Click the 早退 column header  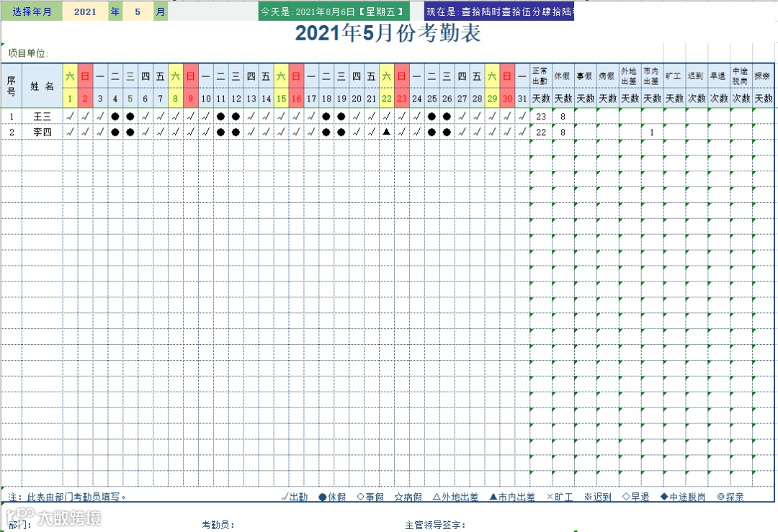(718, 76)
